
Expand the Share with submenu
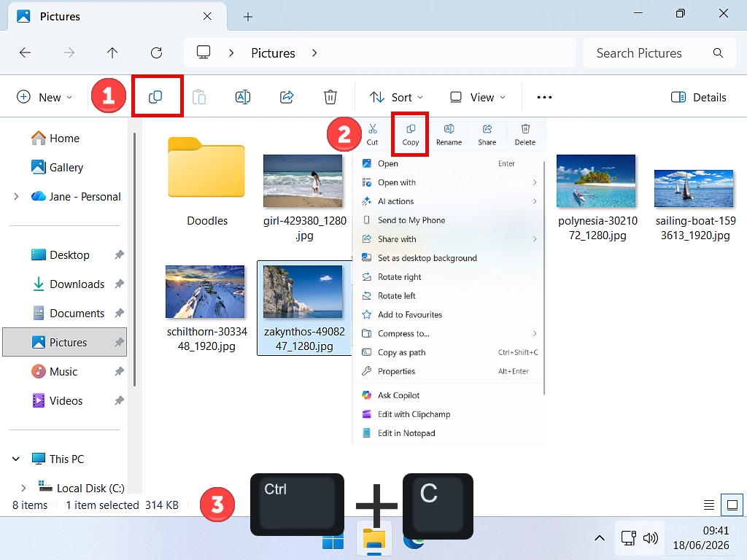pos(535,239)
